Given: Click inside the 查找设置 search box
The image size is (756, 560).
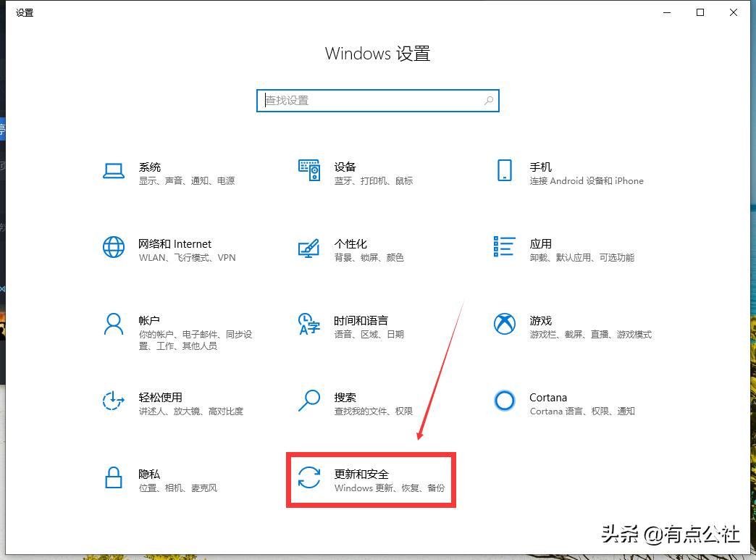Looking at the screenshot, I should (362, 101).
